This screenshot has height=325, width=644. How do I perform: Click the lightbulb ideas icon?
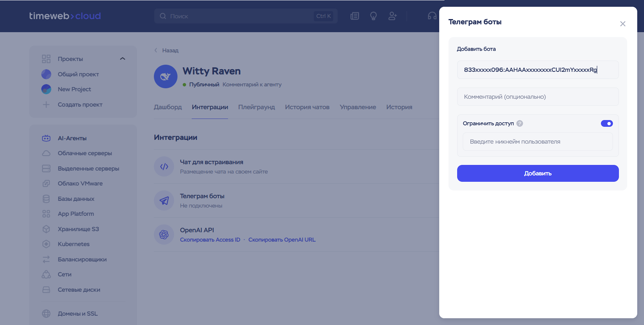[373, 16]
